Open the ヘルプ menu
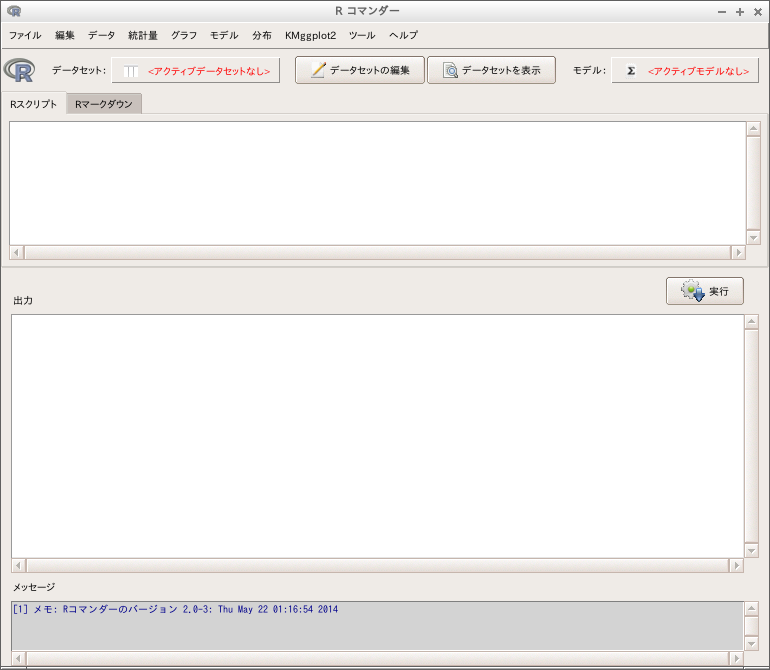The height and width of the screenshot is (670, 770). [x=403, y=35]
